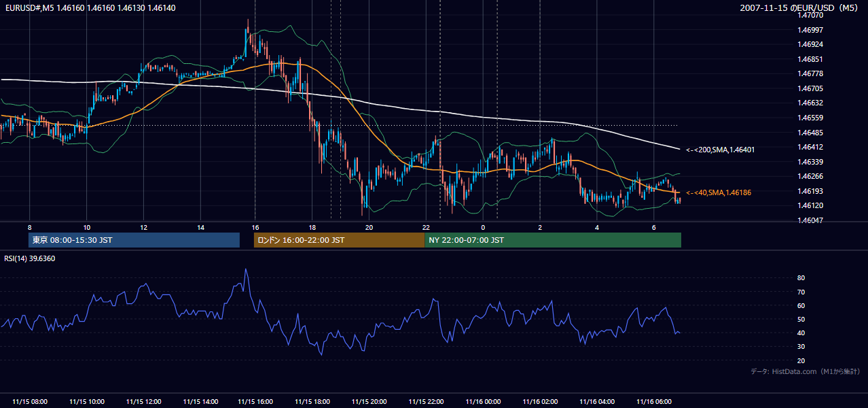Click the 11/15 18:00 date label

click(312, 402)
